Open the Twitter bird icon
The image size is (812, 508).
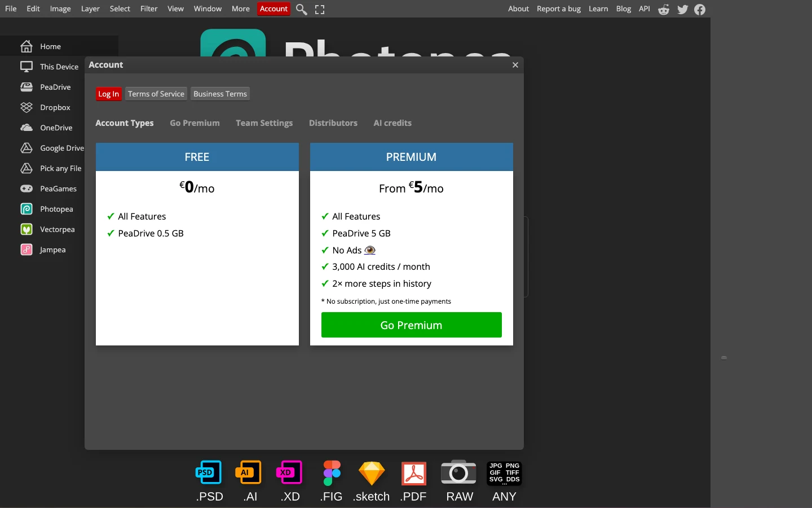pyautogui.click(x=682, y=9)
